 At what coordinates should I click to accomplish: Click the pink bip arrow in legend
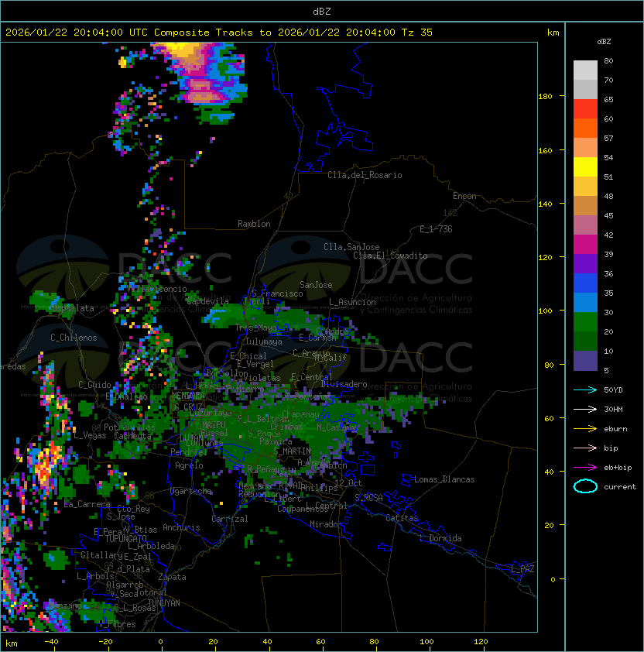[x=585, y=448]
